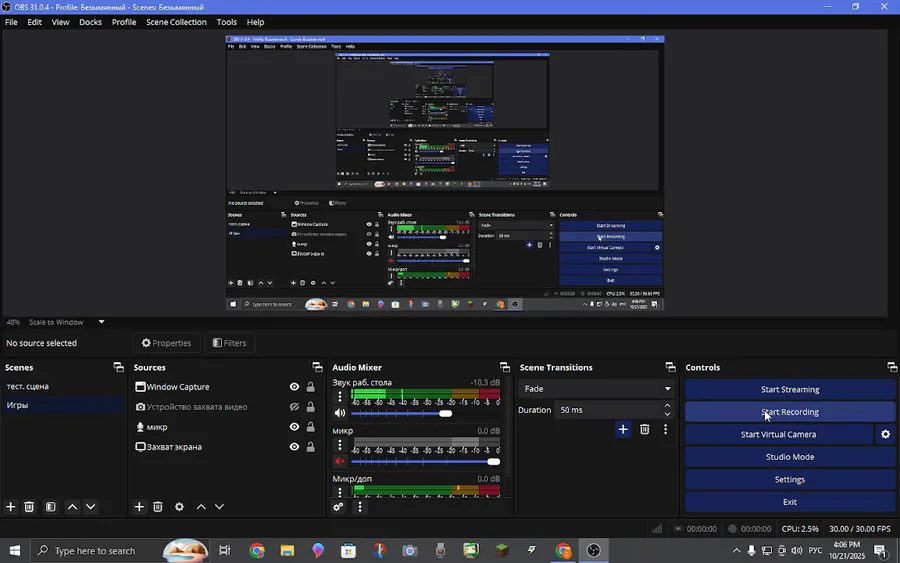This screenshot has height=563, width=900.
Task: Undock the Scenes panel
Action: pyautogui.click(x=118, y=367)
